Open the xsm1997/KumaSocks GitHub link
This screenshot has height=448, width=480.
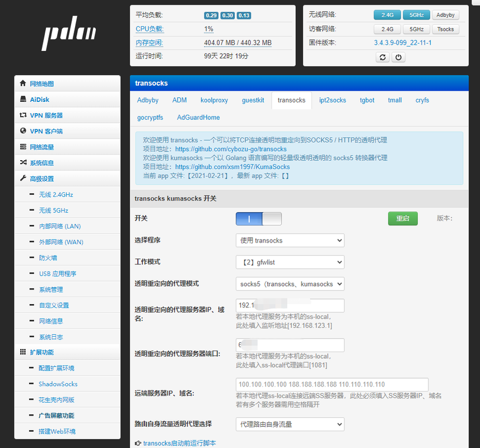tap(232, 167)
